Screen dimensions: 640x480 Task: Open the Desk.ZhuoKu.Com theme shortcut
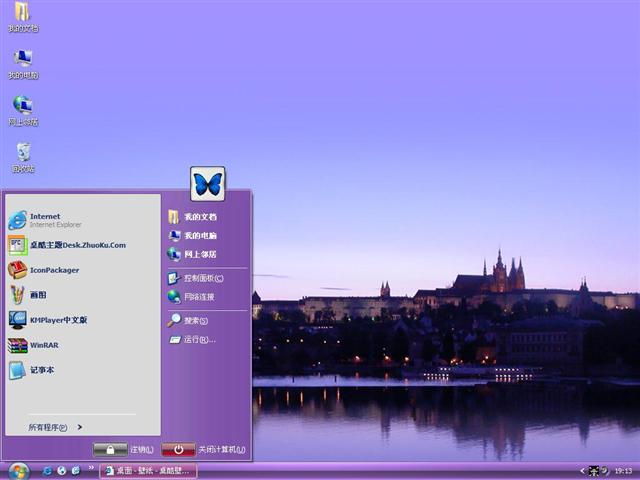pyautogui.click(x=76, y=245)
